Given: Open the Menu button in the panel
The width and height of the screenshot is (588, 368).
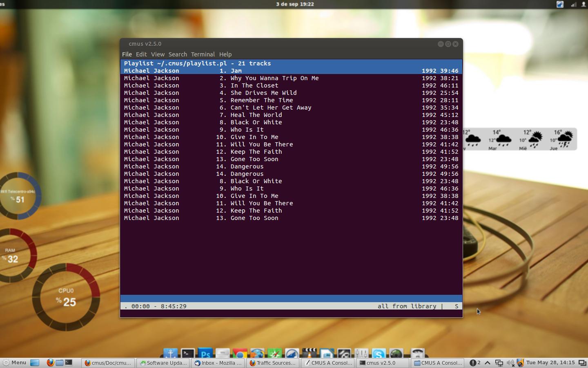Looking at the screenshot, I should pos(15,363).
